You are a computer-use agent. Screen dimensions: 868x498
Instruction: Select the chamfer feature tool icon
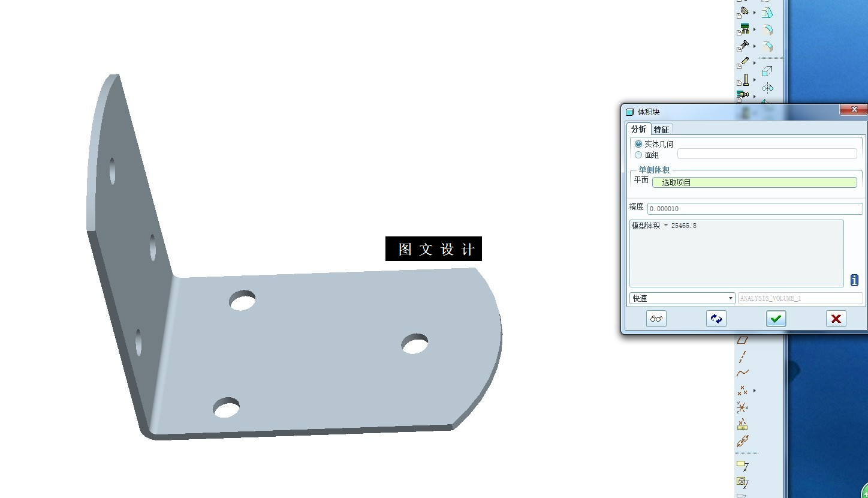(x=767, y=47)
